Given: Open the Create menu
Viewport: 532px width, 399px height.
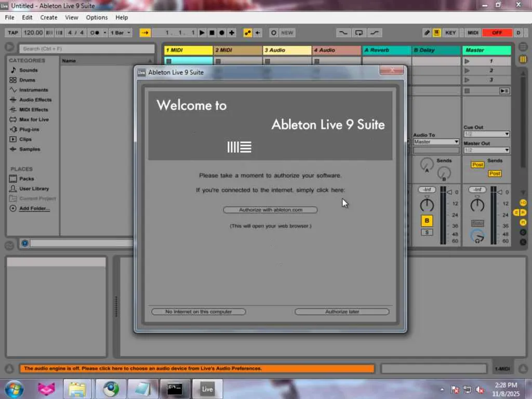Looking at the screenshot, I should [x=49, y=17].
